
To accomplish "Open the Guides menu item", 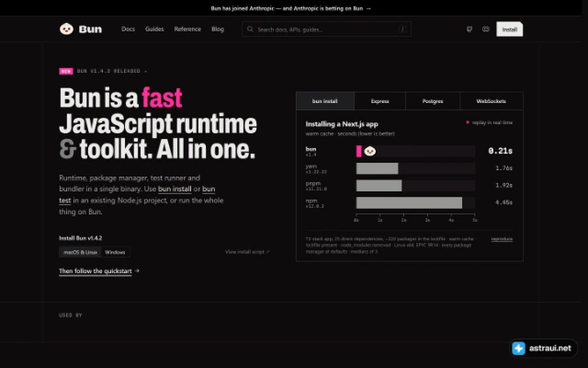I will click(154, 29).
